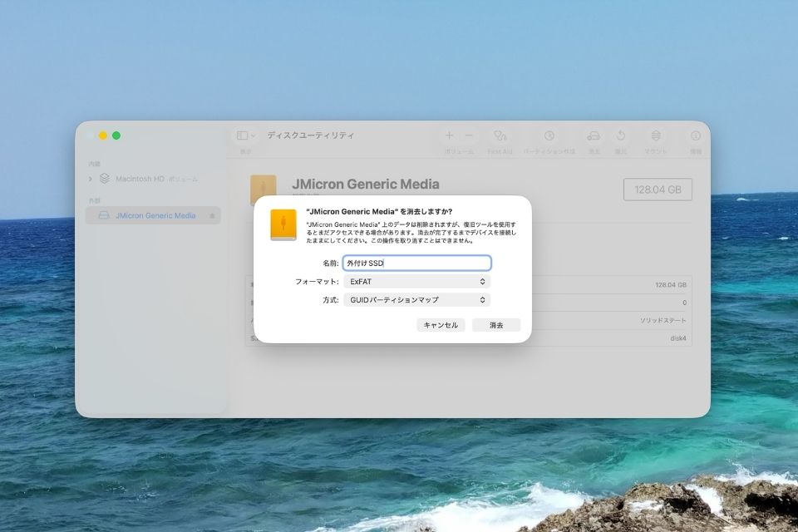This screenshot has height=532, width=798.
Task: Click the First Aid stethoscope icon
Action: pos(500,135)
